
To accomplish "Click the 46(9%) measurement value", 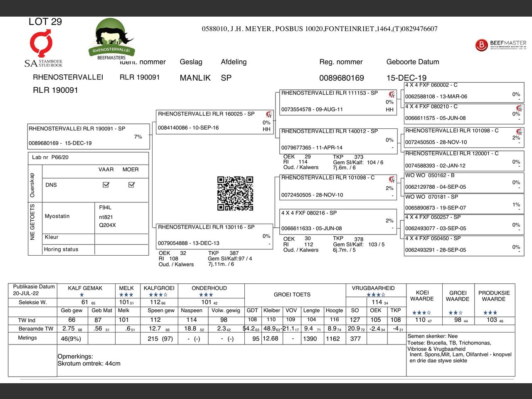I will [x=71, y=339].
